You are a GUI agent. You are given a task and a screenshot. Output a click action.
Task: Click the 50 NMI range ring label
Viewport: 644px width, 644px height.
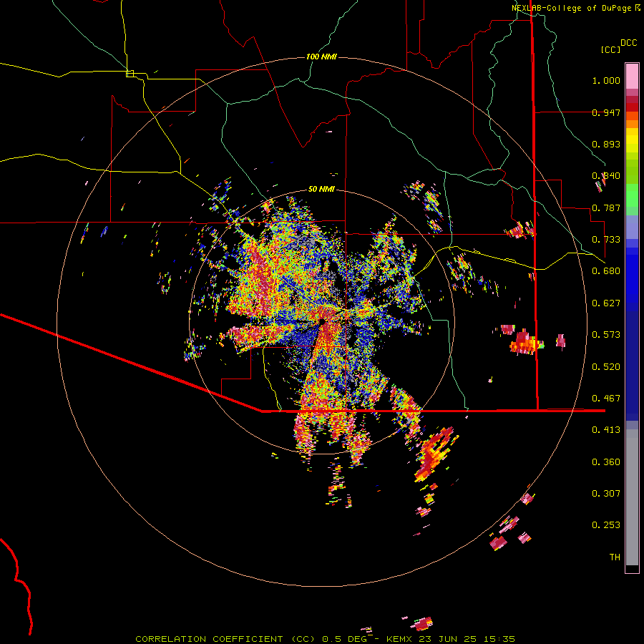[x=321, y=189]
